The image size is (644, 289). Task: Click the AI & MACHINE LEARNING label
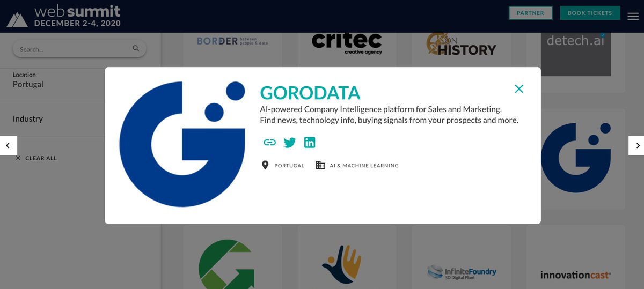click(364, 166)
